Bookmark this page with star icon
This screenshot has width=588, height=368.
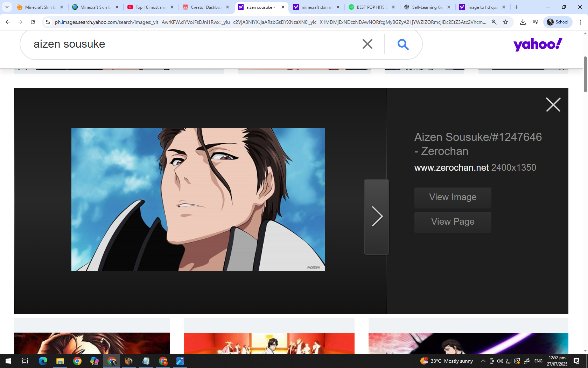coord(505,22)
